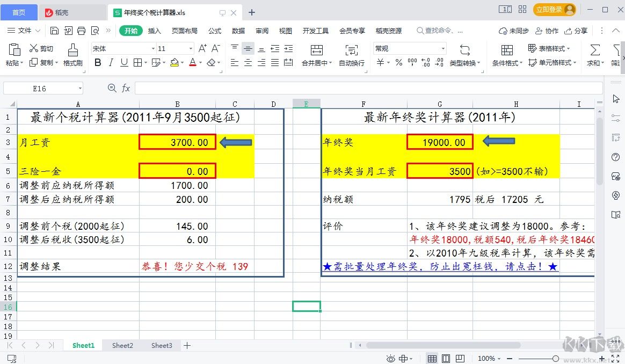The height and width of the screenshot is (364, 625).
Task: Click the Format Painter (格式刷) brush icon
Action: tap(72, 50)
